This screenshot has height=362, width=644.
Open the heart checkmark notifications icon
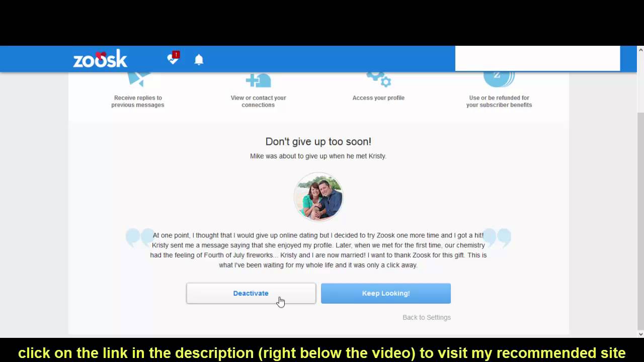point(173,58)
